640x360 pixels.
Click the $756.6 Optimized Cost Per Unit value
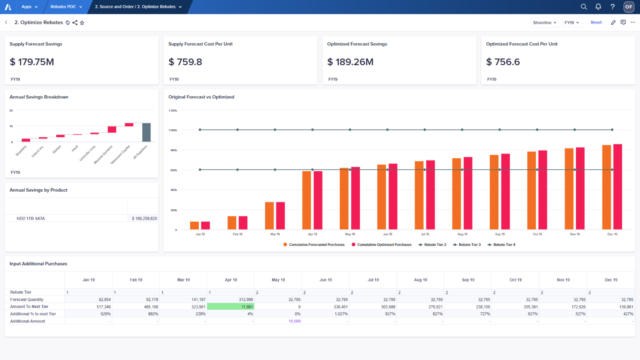tap(503, 62)
